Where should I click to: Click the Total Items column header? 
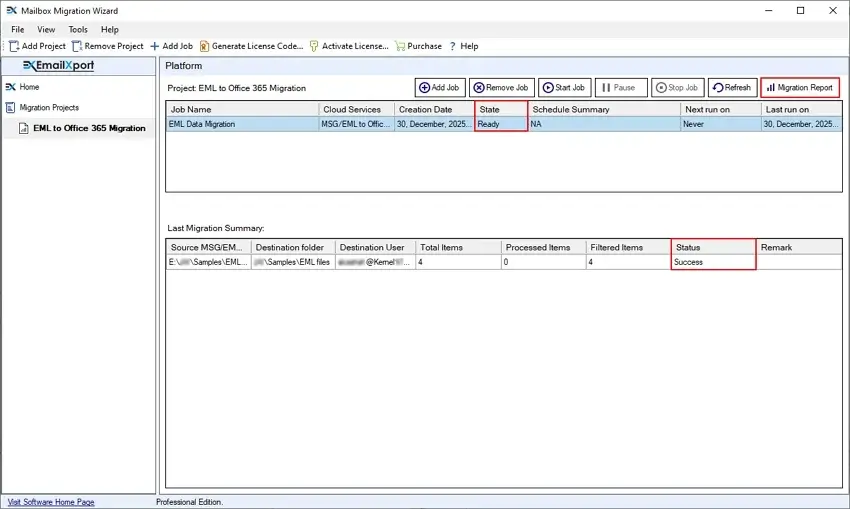(x=459, y=247)
